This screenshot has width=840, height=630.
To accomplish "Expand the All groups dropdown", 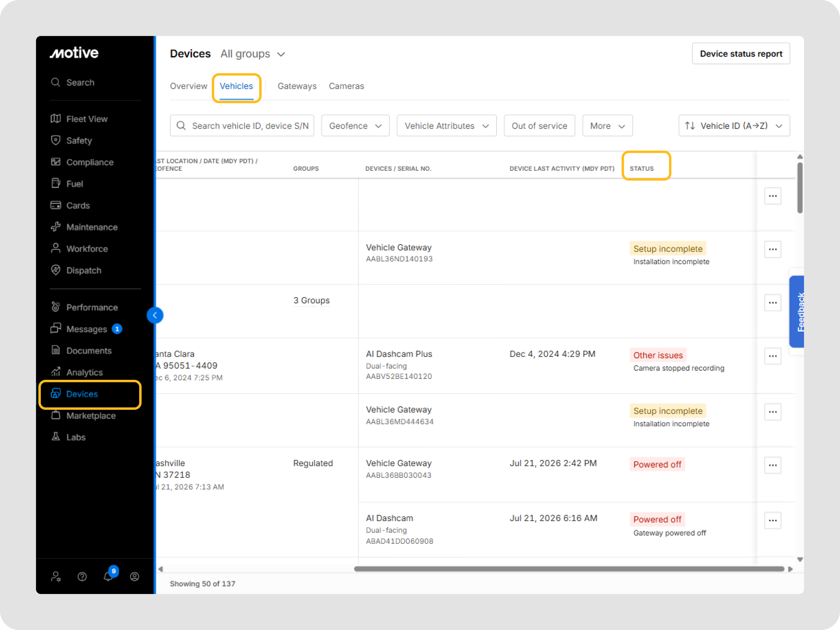I will [x=253, y=54].
